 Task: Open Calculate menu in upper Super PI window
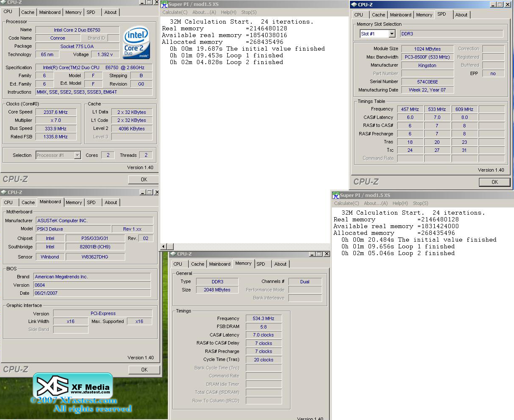coord(175,12)
